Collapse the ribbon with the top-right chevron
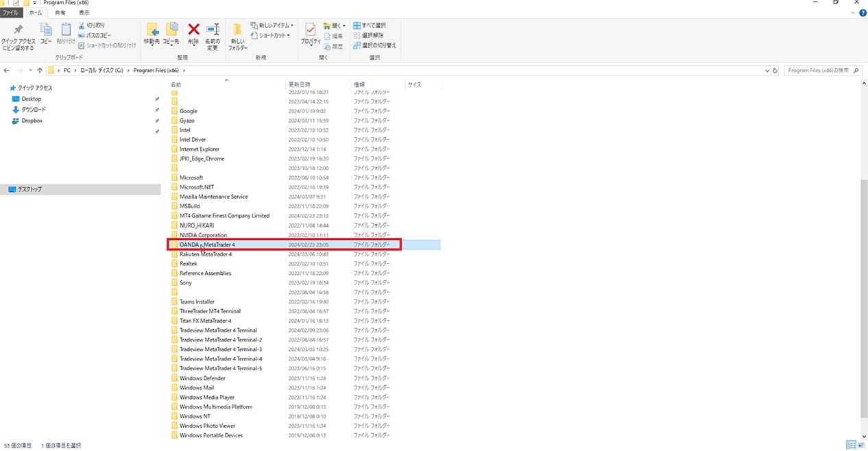The width and height of the screenshot is (868, 451). click(854, 12)
